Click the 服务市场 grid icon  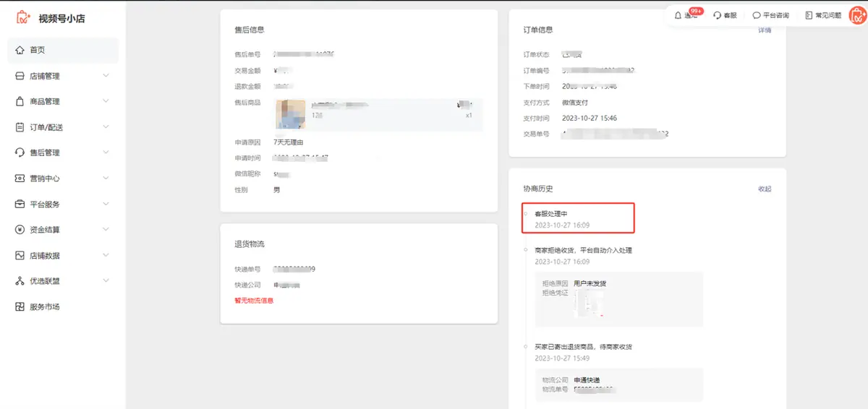[20, 307]
